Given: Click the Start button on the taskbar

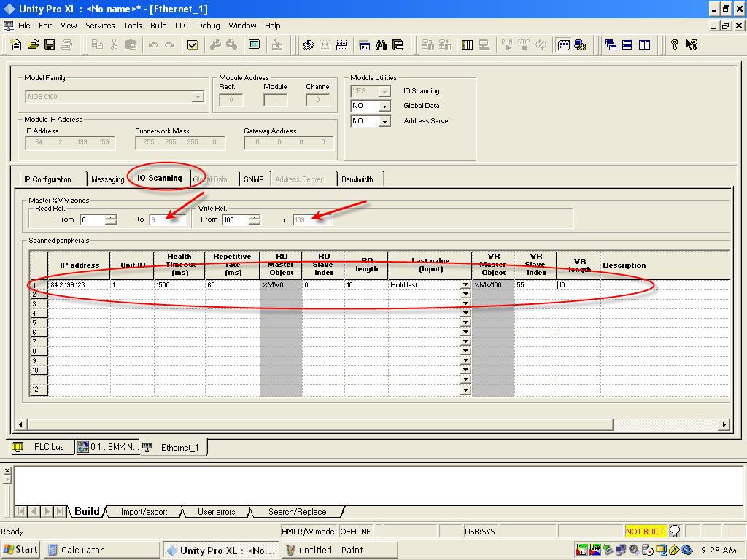Looking at the screenshot, I should tap(20, 550).
